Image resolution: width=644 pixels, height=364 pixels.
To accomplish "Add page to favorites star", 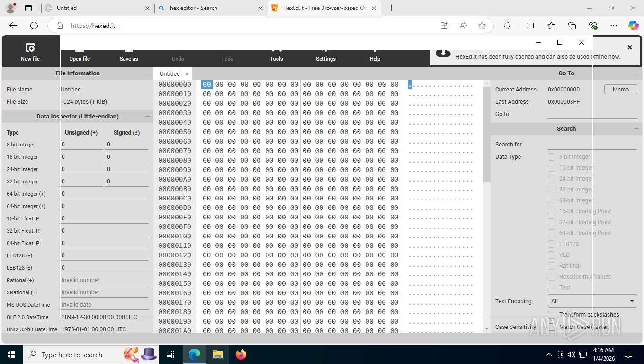I will 482,26.
